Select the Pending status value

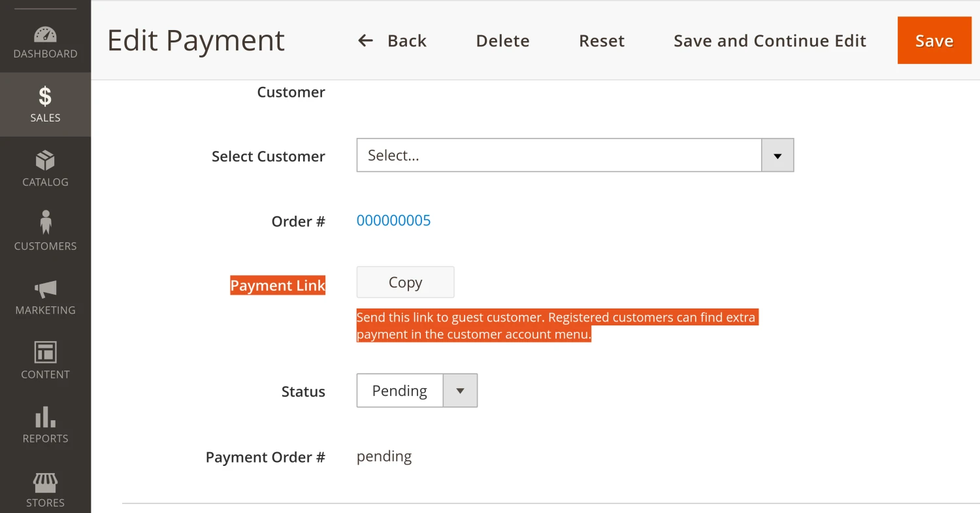(399, 391)
